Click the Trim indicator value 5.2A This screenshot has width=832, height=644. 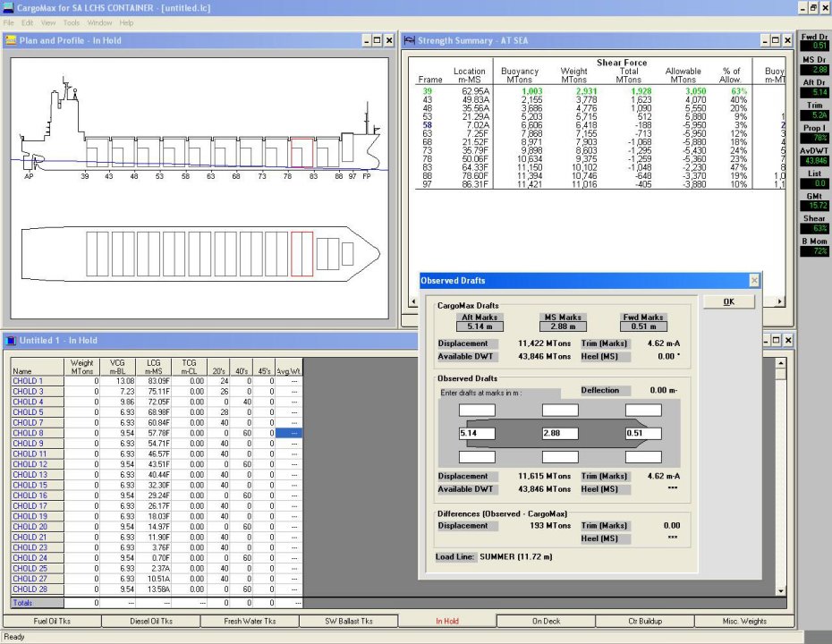point(814,115)
